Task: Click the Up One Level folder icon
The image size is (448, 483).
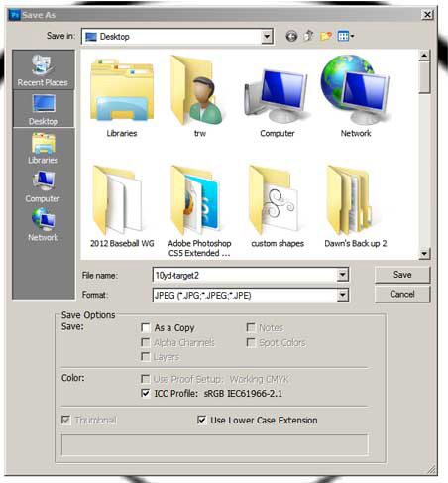Action: [309, 36]
